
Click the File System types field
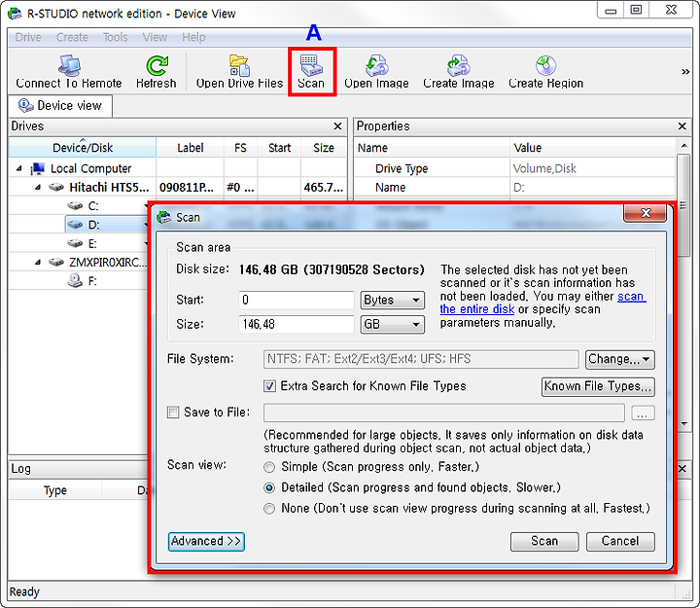(x=421, y=359)
